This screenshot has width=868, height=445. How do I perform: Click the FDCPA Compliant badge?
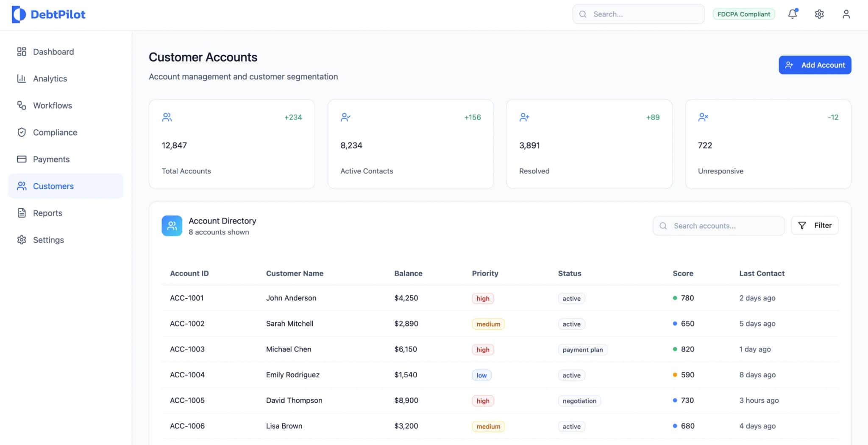coord(743,14)
